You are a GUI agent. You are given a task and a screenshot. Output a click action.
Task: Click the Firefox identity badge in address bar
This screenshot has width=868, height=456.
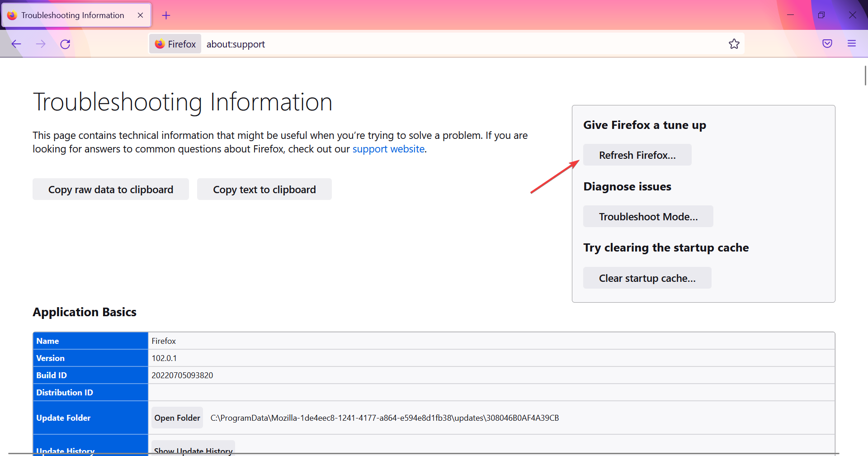tap(175, 44)
